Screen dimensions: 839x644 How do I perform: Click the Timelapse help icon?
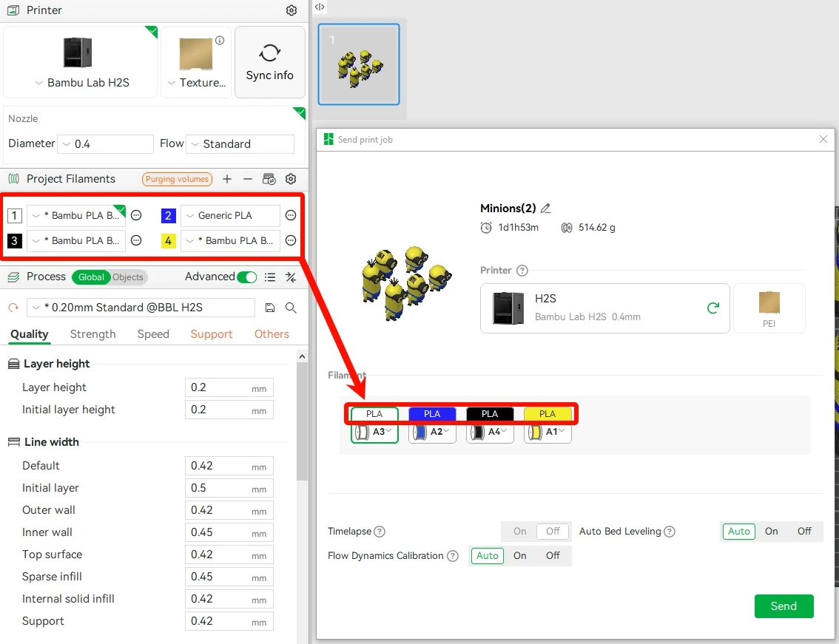pos(380,532)
